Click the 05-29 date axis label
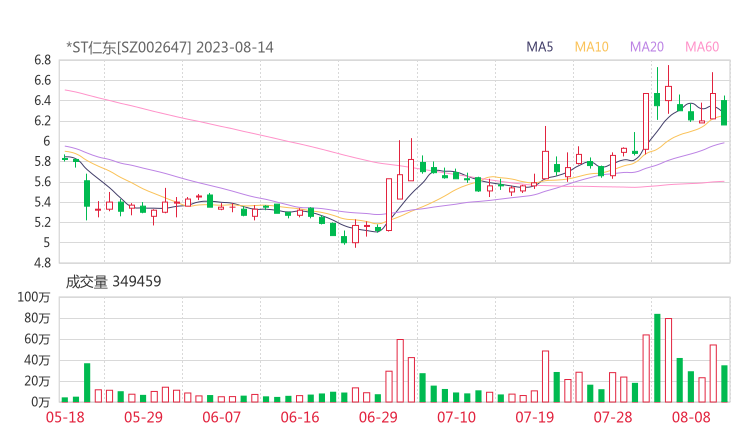The width and height of the screenshot is (740, 440). coord(143,417)
